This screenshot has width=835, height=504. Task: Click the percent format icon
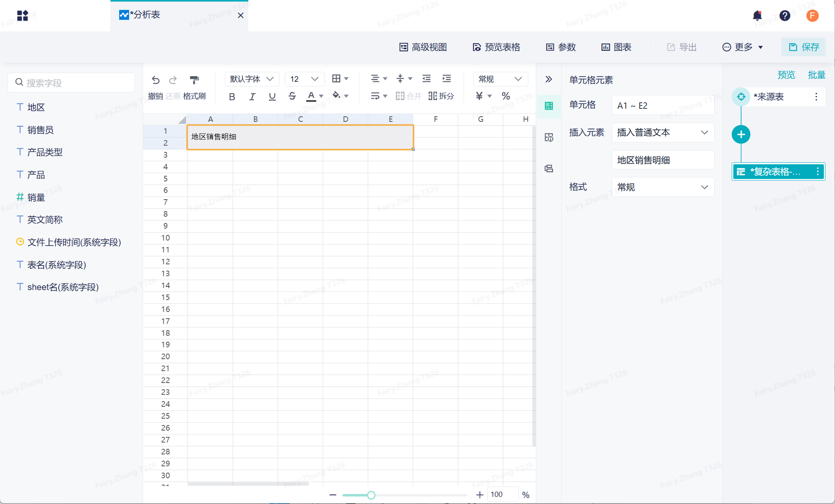(506, 96)
